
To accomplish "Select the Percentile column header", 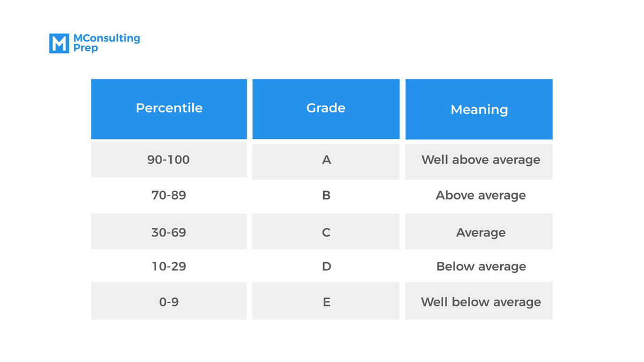I will 169,108.
